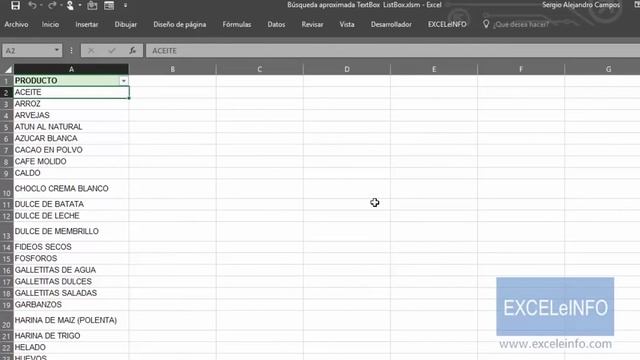This screenshot has height=360, width=640.
Task: Select row 10 header
Action: (x=7, y=189)
